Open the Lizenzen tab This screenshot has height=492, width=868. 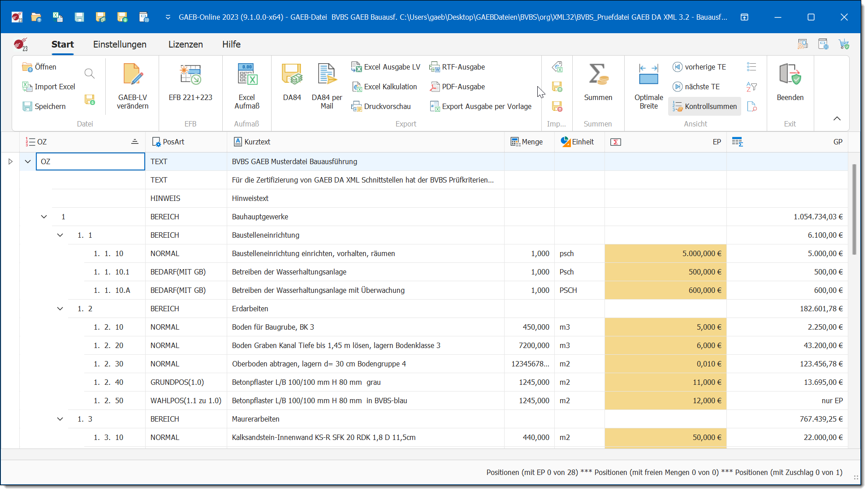click(x=186, y=44)
